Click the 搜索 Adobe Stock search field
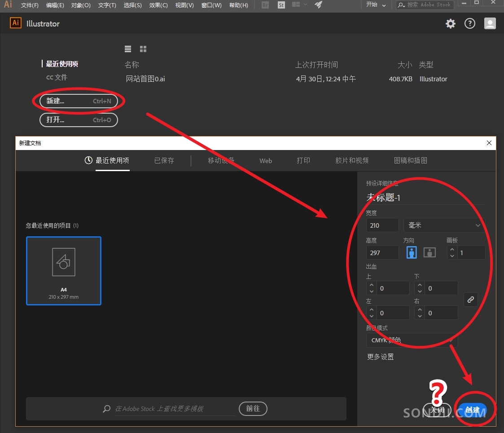504x433 pixels. coord(425,5)
